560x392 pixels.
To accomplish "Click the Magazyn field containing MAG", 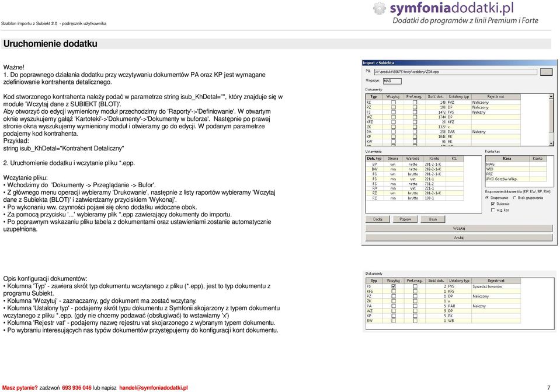I will coord(392,81).
